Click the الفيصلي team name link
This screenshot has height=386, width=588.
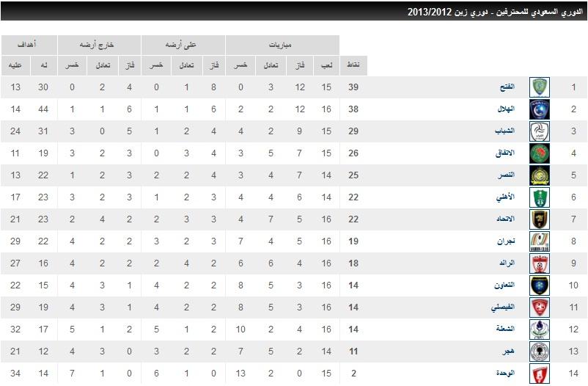[x=502, y=307]
